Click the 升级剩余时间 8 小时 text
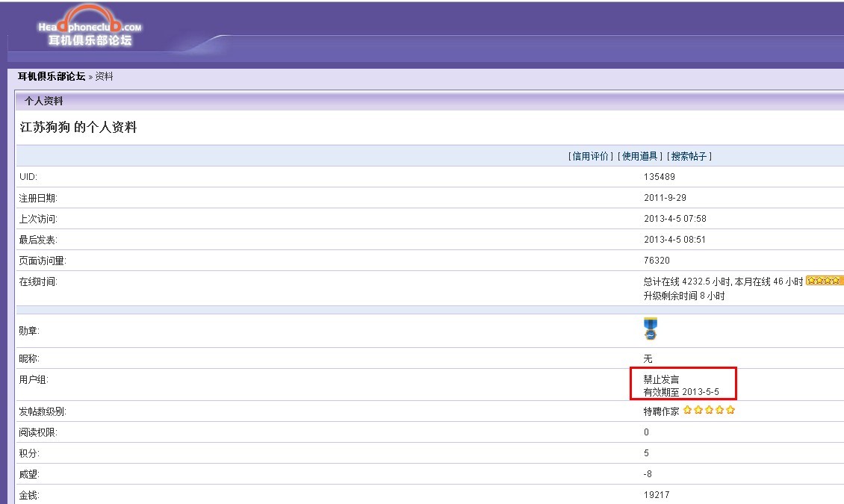The width and height of the screenshot is (844, 504). (x=684, y=296)
